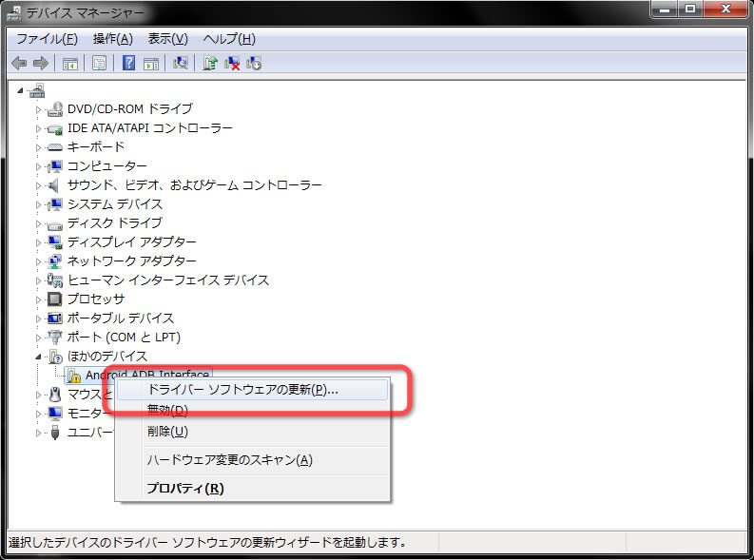
Task: Open the ヘルプ(H) menu
Action: click(229, 39)
